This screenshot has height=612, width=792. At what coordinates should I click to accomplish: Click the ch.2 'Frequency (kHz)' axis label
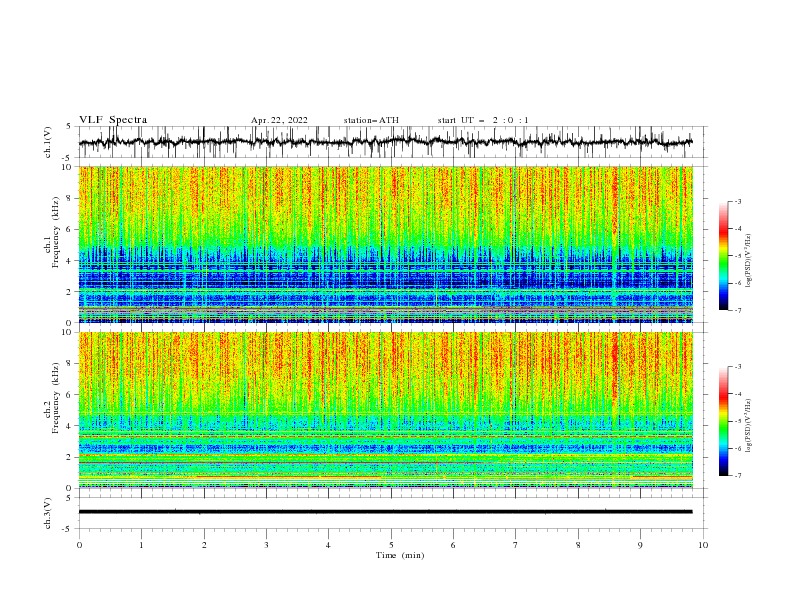[x=56, y=398]
